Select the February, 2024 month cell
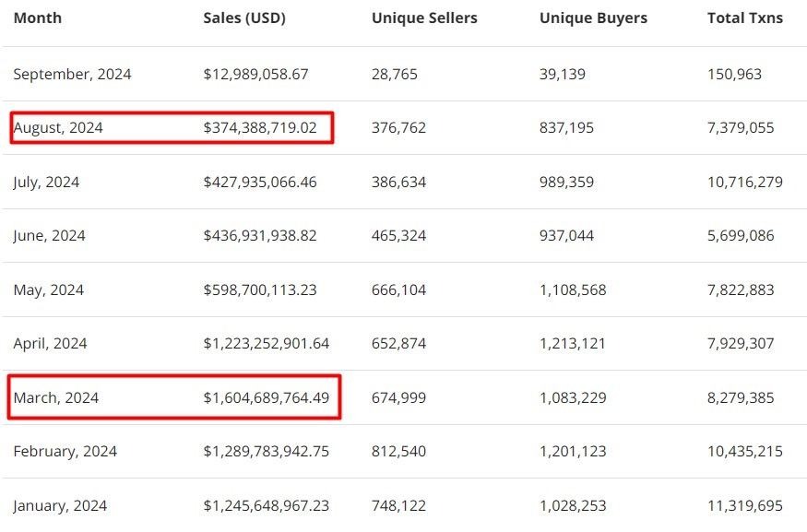This screenshot has height=532, width=807. pos(65,451)
